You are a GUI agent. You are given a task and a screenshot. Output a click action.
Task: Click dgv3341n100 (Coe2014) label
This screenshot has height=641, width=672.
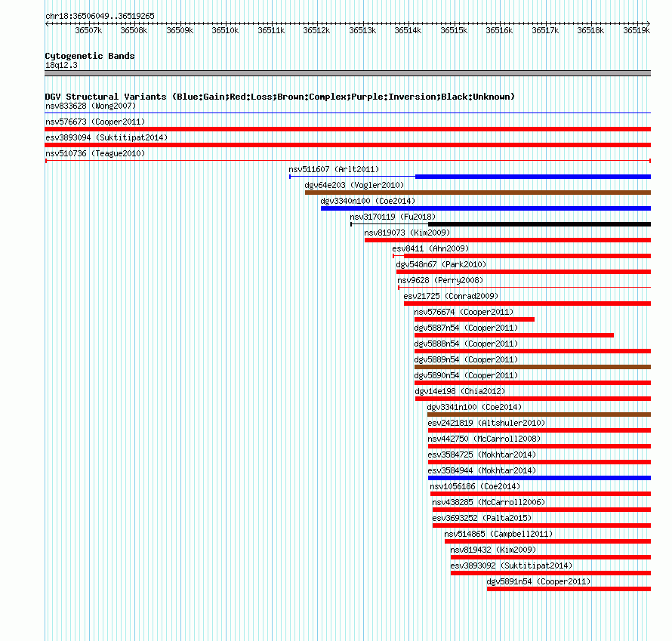coord(474,407)
